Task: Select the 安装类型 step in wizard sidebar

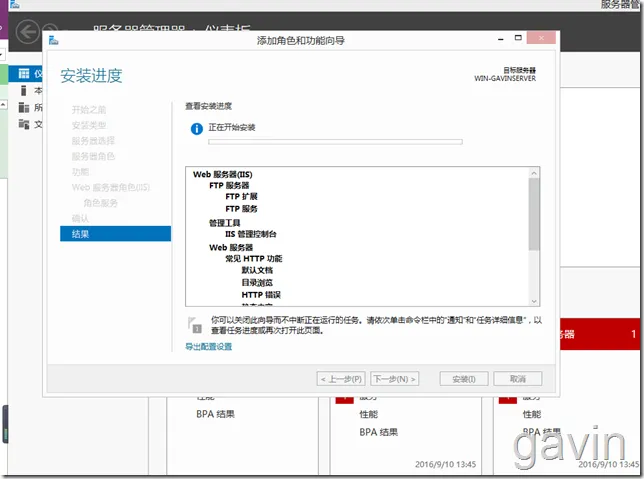Action: [89, 125]
